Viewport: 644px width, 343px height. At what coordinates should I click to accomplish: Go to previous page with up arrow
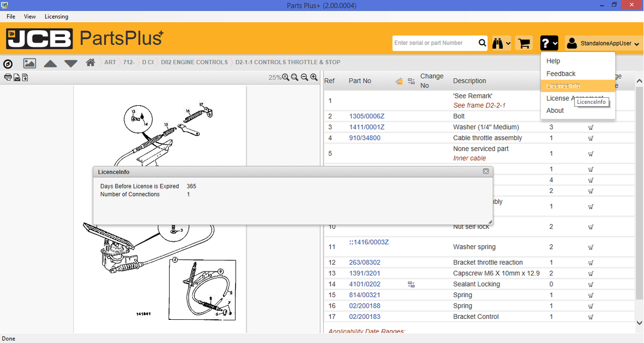click(x=50, y=63)
